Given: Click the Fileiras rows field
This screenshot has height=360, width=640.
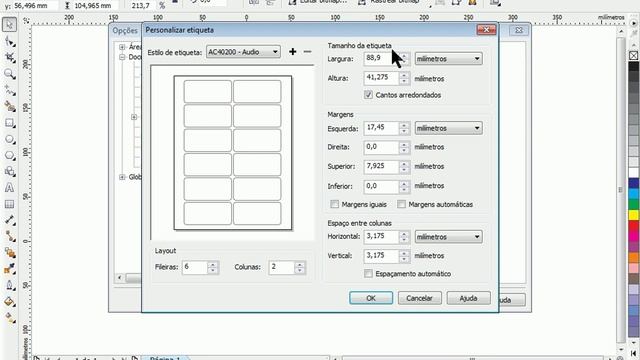Looking at the screenshot, I should (x=195, y=267).
